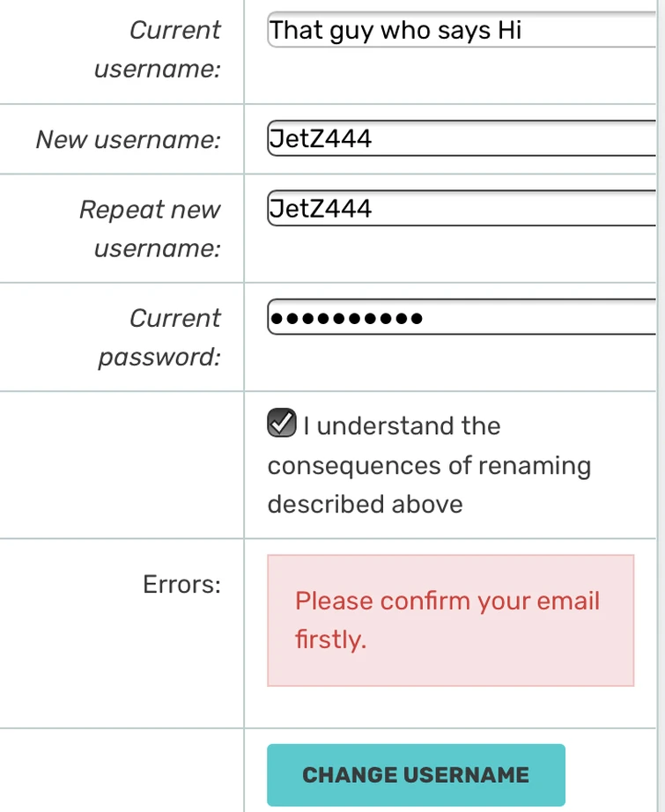Click the 'Errors:' label
This screenshot has width=665, height=812.
(181, 584)
